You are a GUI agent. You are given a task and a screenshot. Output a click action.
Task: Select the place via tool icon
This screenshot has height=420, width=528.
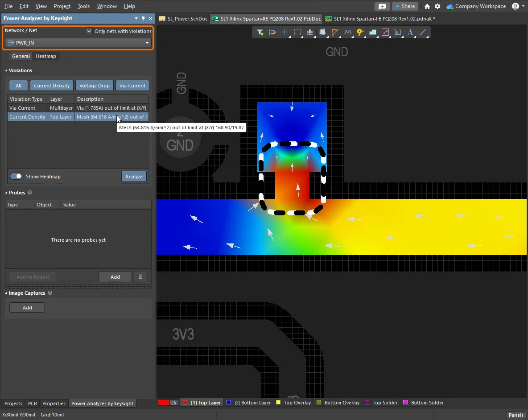pyautogui.click(x=360, y=33)
